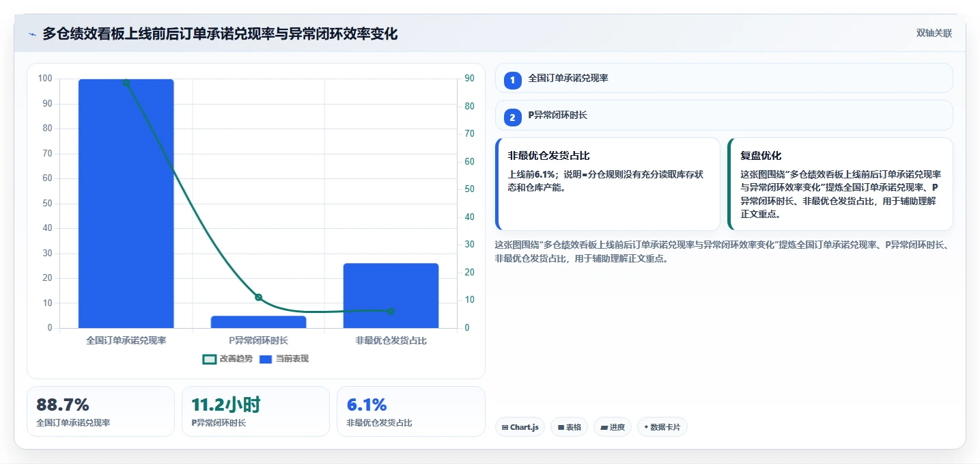Click the blue bar for 全国订单承诺兑现率
The height and width of the screenshot is (464, 980).
(x=126, y=204)
